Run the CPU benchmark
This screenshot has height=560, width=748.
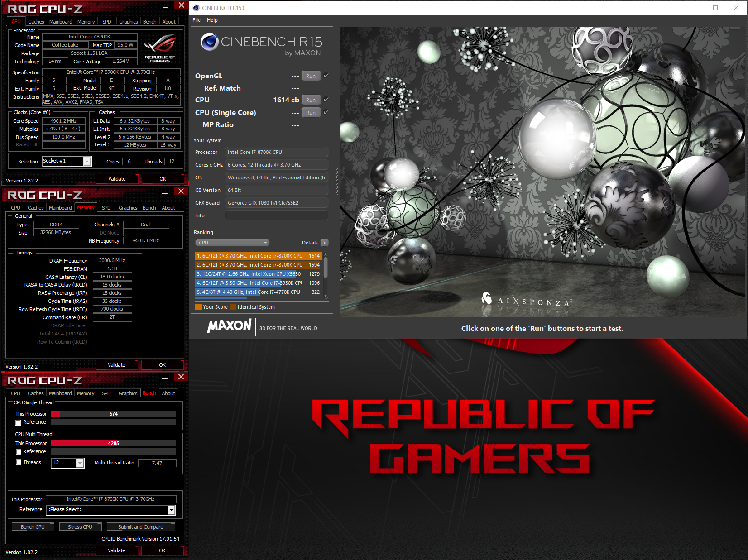pos(311,100)
